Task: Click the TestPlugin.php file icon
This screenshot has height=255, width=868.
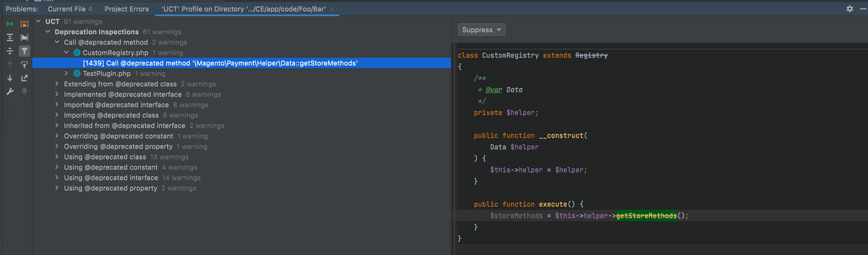Action: (77, 73)
